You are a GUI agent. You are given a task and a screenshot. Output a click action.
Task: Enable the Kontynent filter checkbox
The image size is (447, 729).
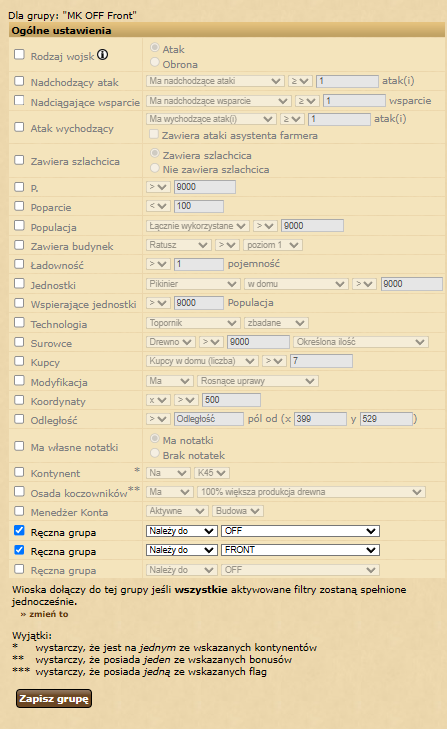click(19, 472)
